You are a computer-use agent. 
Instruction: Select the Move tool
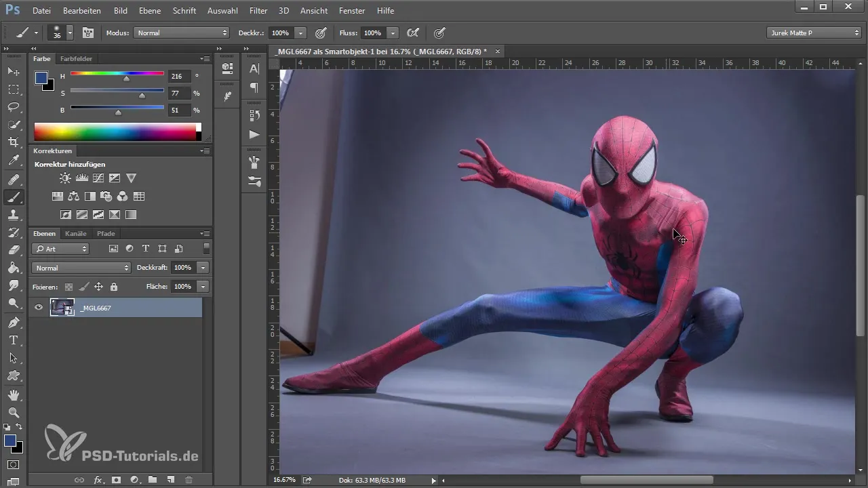coord(14,71)
